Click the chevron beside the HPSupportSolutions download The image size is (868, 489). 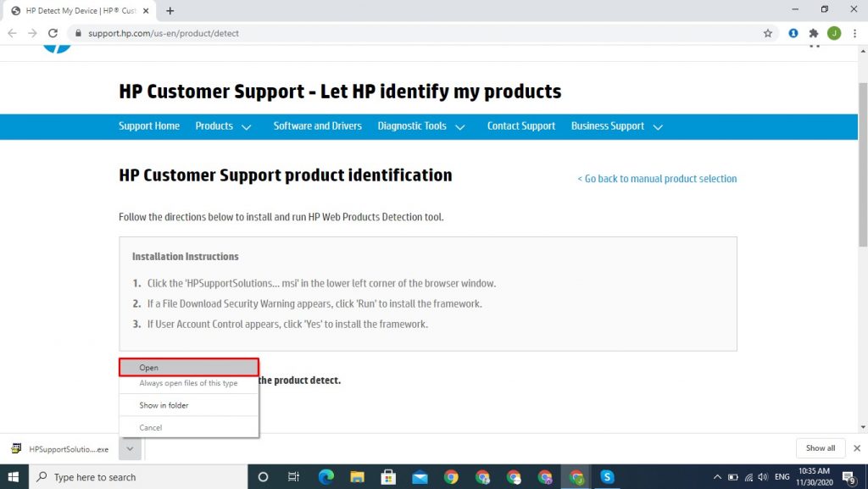pyautogui.click(x=129, y=448)
